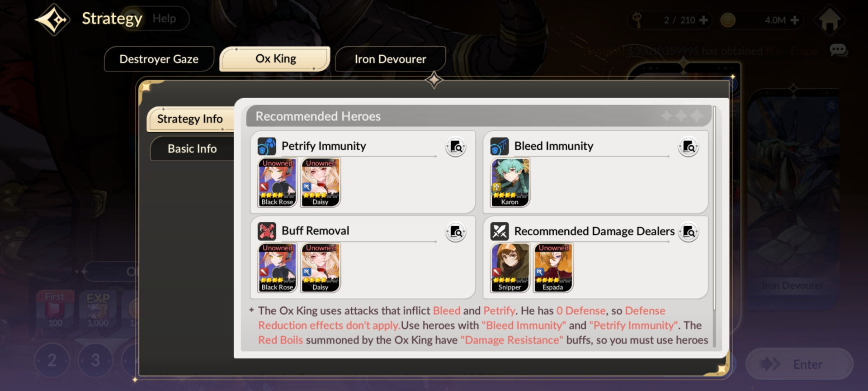Select Espada hero portrait

click(553, 268)
